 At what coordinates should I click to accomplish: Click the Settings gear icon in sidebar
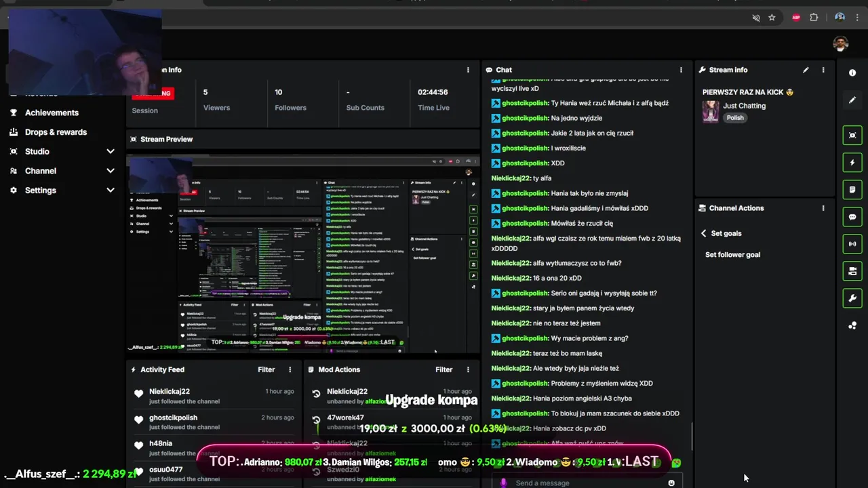(14, 190)
